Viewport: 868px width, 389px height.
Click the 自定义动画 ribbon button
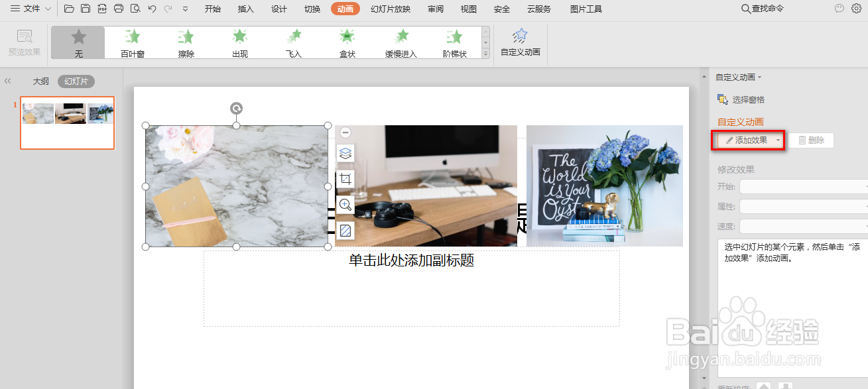pyautogui.click(x=521, y=43)
